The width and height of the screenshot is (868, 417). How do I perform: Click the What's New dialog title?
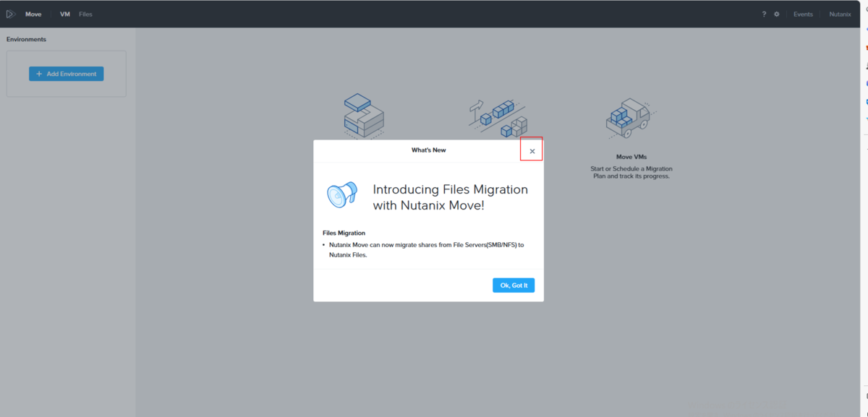429,150
